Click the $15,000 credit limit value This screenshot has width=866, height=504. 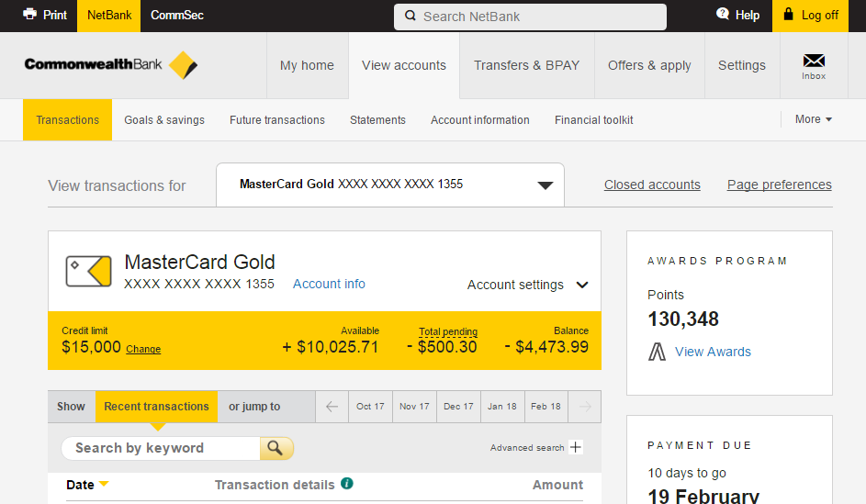point(91,347)
